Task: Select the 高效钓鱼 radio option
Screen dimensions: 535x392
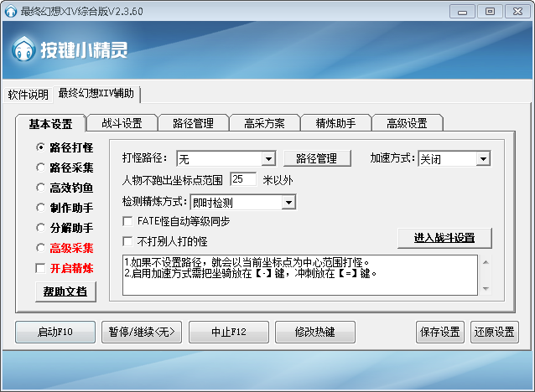Action: [40, 188]
